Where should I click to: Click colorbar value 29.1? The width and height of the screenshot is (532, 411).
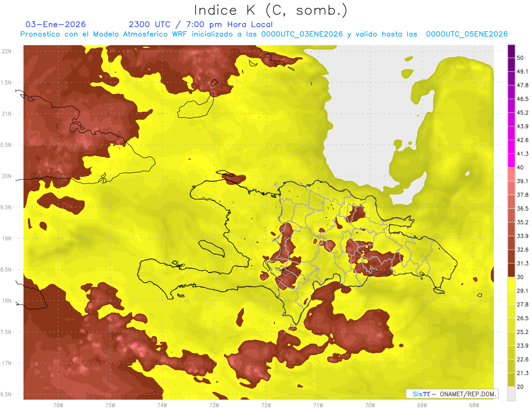tap(522, 291)
